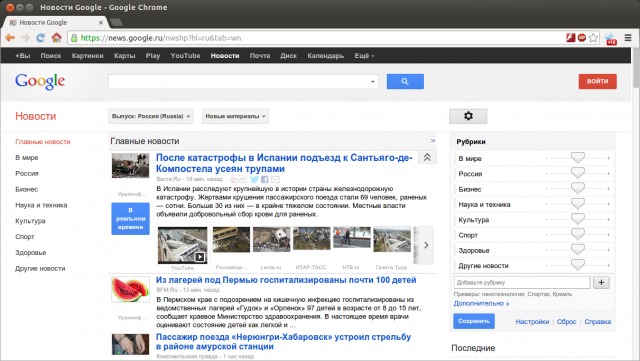Adjust the Россия frequency slider
The image size is (640, 361).
(x=578, y=173)
